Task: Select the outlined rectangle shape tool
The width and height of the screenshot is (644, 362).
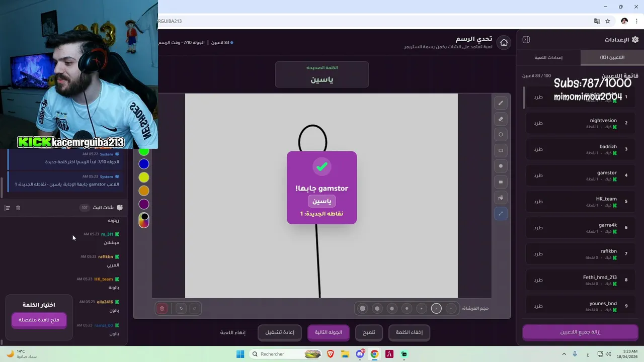Action: [501, 150]
